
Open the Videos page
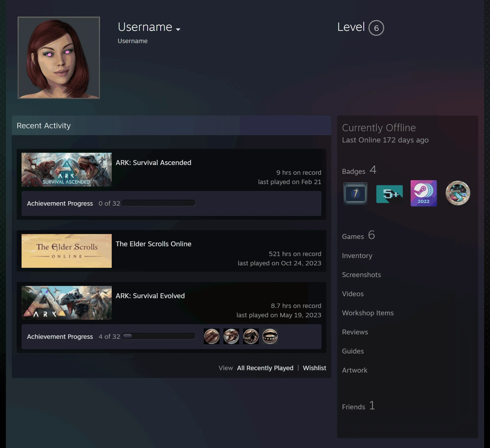(353, 294)
